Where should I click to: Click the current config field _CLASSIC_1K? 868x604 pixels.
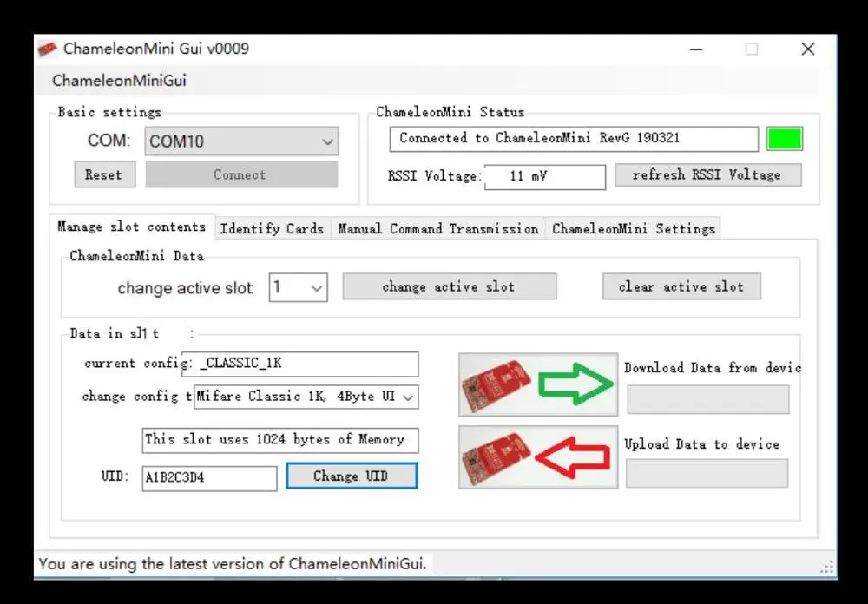tap(299, 364)
